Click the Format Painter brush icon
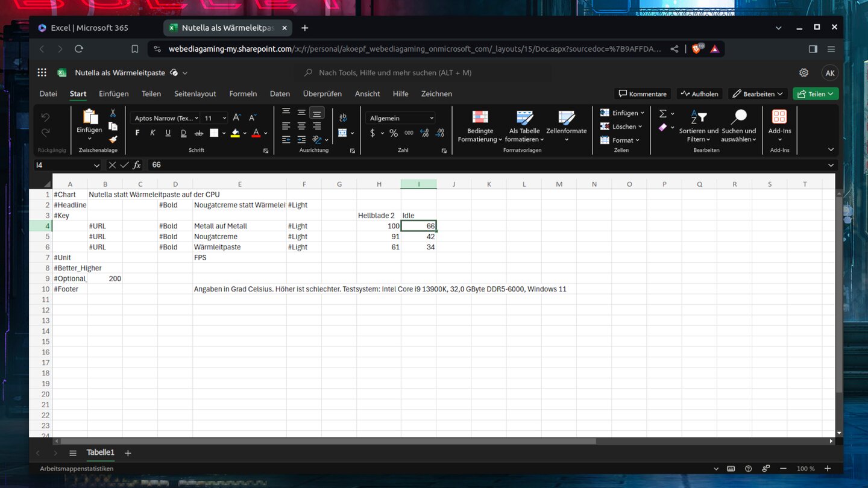The height and width of the screenshot is (488, 868). pyautogui.click(x=113, y=139)
